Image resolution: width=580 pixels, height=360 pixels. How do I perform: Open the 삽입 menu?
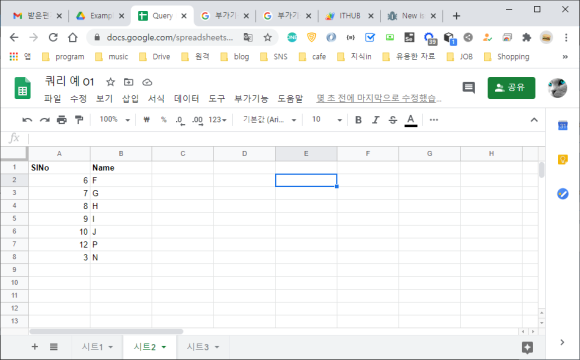coord(130,99)
